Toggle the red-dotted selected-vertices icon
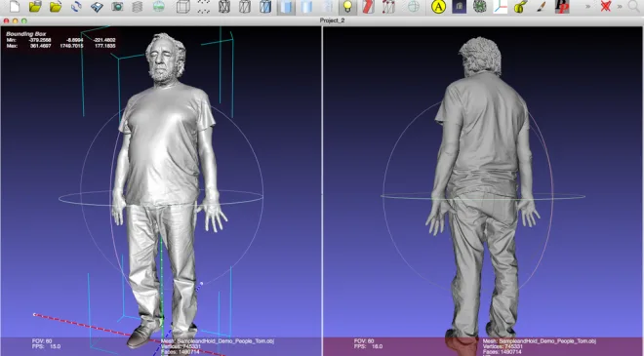This screenshot has height=356, width=644. 388,7
